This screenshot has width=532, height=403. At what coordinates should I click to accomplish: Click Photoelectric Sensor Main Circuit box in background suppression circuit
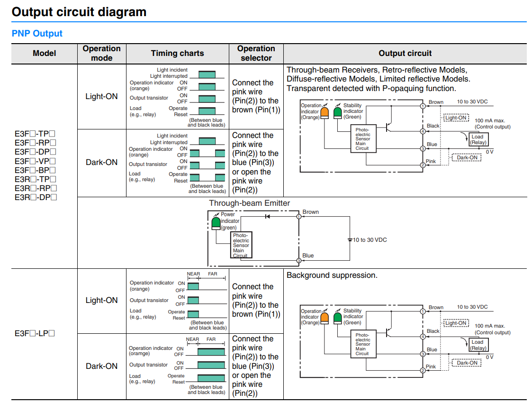[x=363, y=344]
